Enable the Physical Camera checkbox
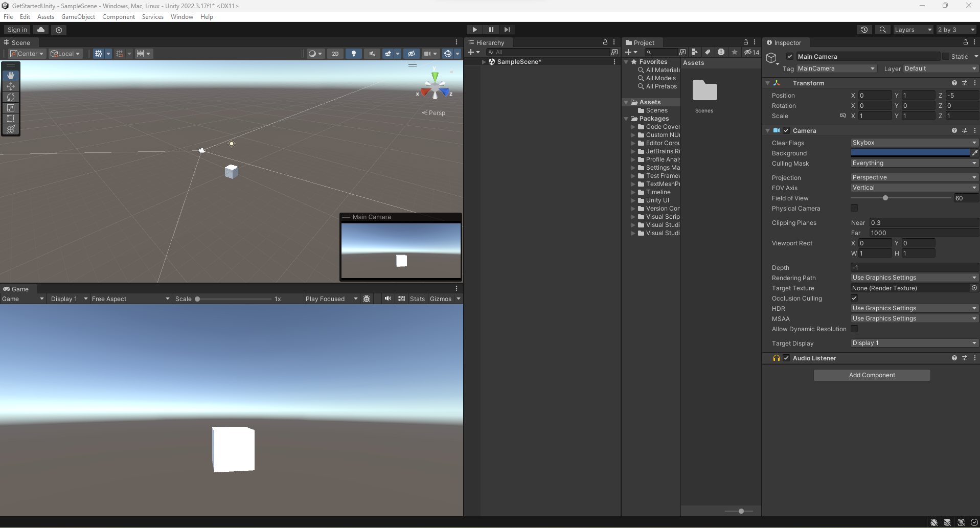Viewport: 980px width, 528px height. pos(854,208)
